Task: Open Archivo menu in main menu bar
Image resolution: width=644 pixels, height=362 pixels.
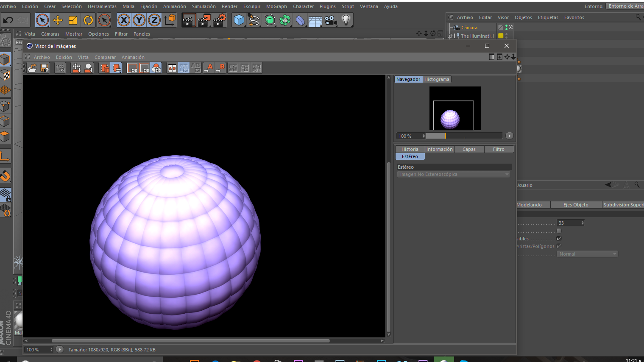Action: click(x=8, y=6)
